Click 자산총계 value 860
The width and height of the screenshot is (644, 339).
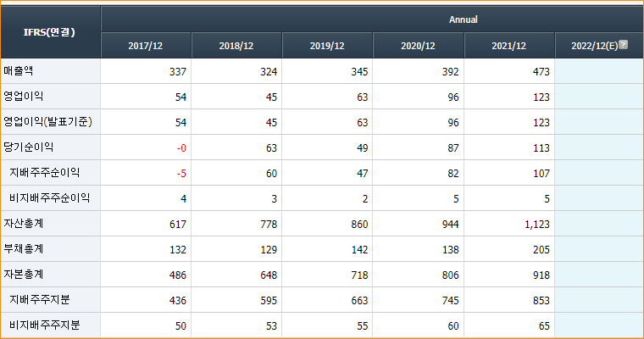359,225
